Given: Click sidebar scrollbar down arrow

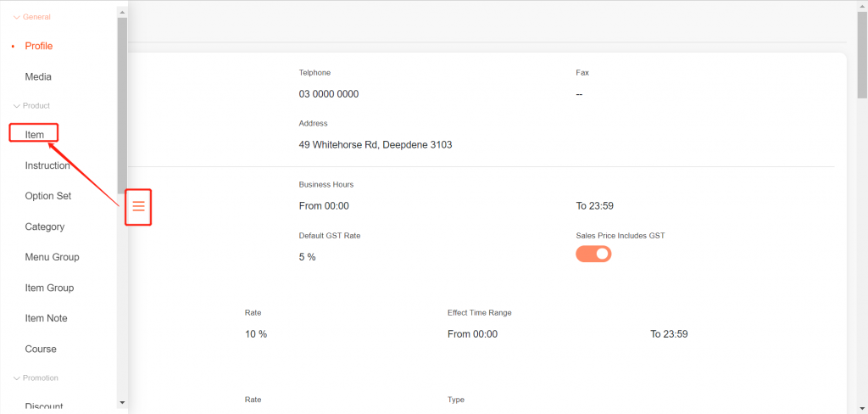Looking at the screenshot, I should (122, 402).
